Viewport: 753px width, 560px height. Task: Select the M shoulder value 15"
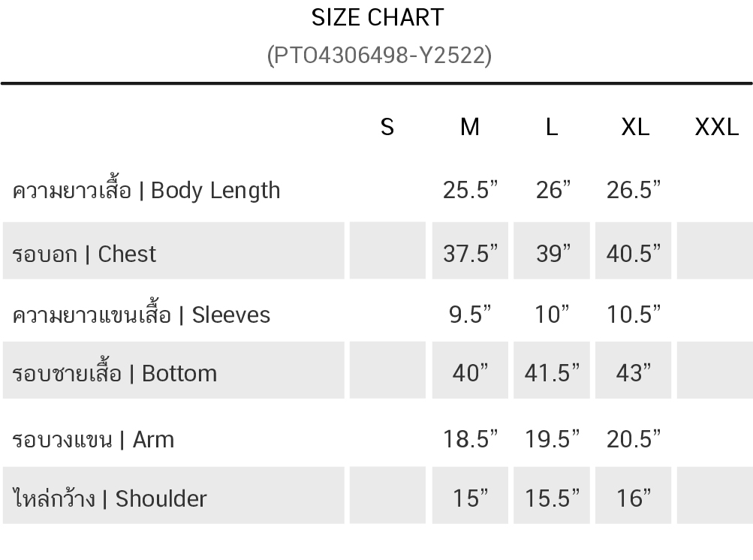(470, 498)
